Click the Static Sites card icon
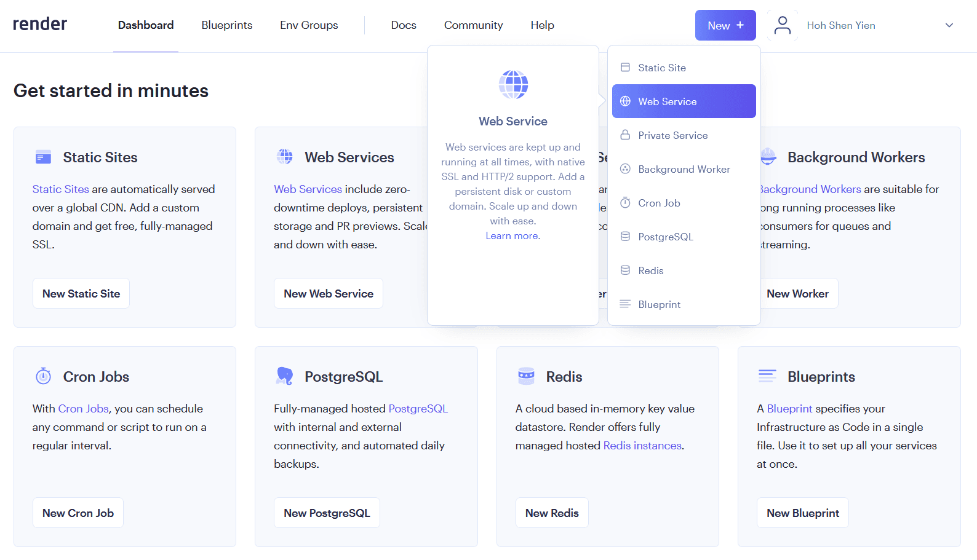Viewport: 977px width, 560px height. point(43,157)
